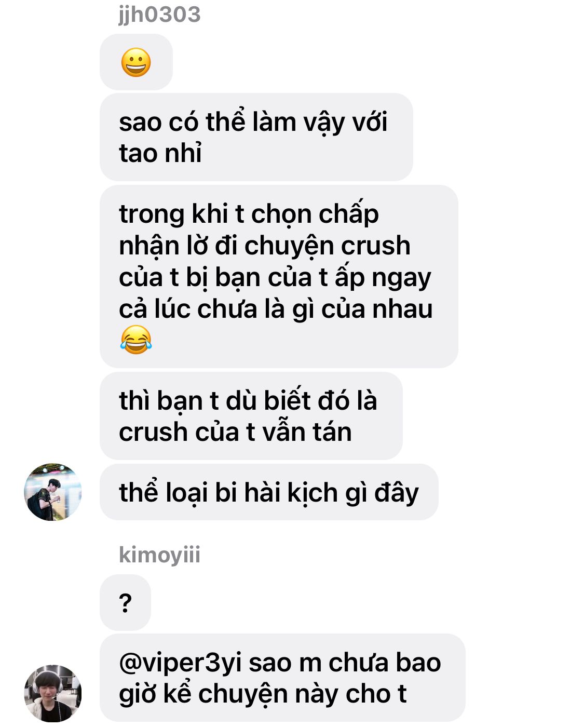This screenshot has width=584, height=728.
Task: Open the kimoyiii profile picture
Action: pos(53,693)
